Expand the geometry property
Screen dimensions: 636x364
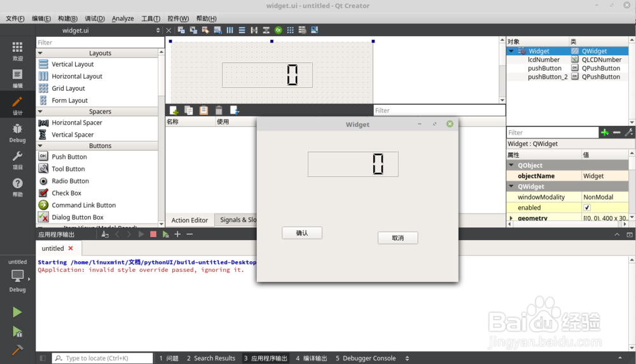pos(511,218)
